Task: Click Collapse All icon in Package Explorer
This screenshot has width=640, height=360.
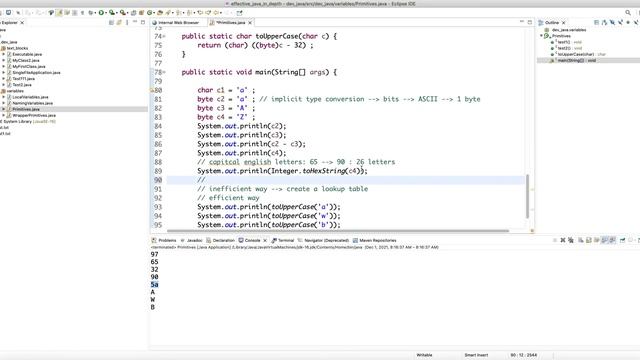Action: (x=111, y=23)
